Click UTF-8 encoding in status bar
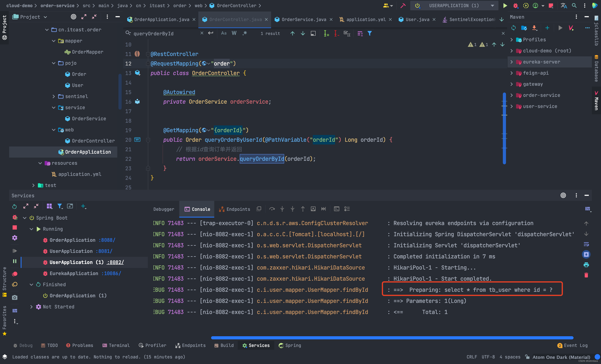601x364 pixels. (x=488, y=357)
